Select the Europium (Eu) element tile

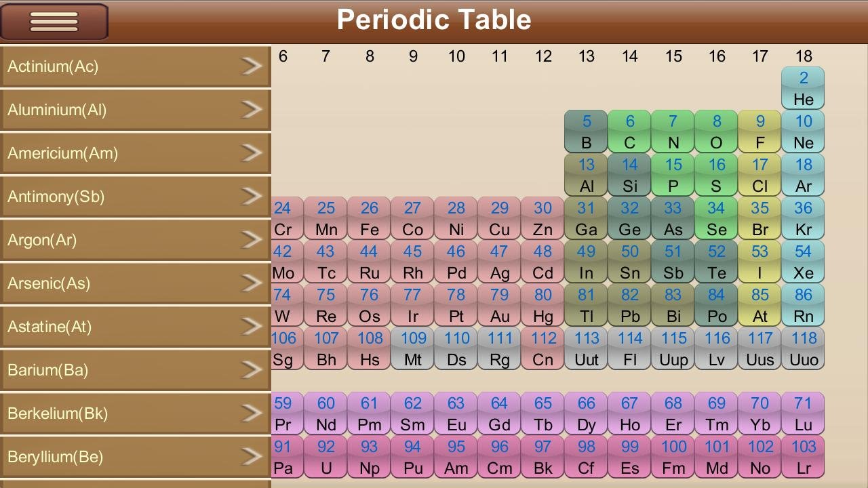pos(456,413)
